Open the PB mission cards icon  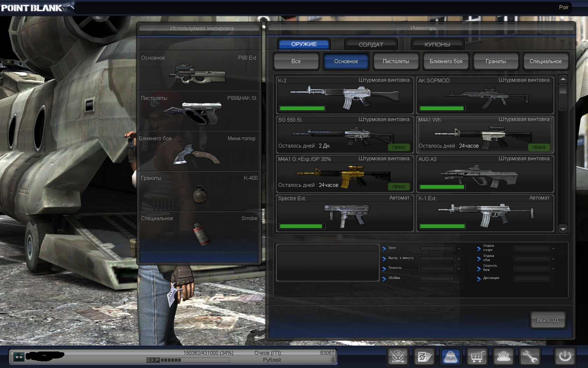click(424, 357)
